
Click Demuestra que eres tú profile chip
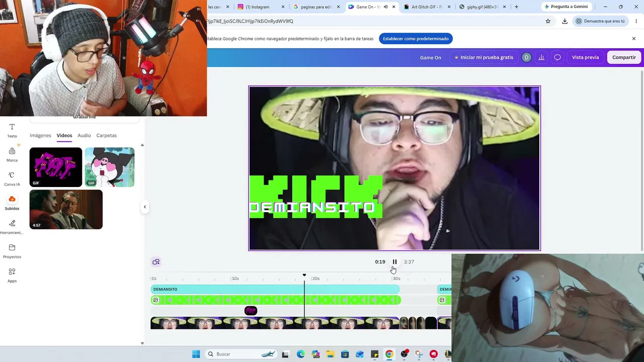pyautogui.click(x=600, y=21)
